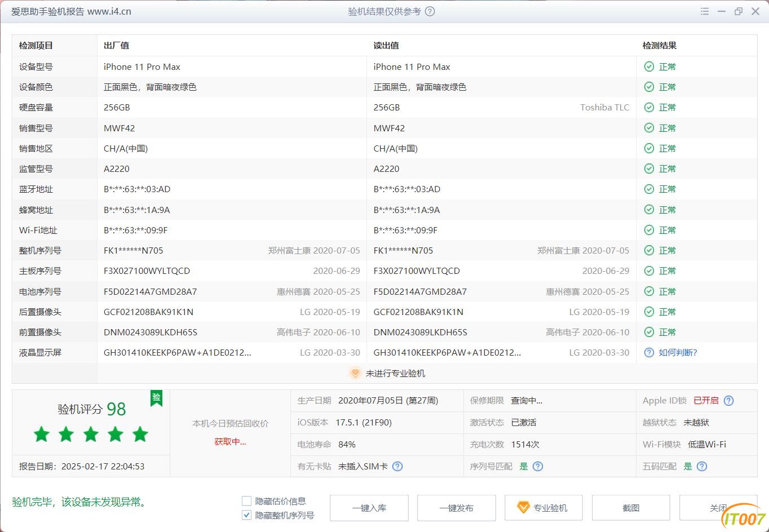Open 如何判断? link
Screen dimensions: 769x532
pos(678,352)
